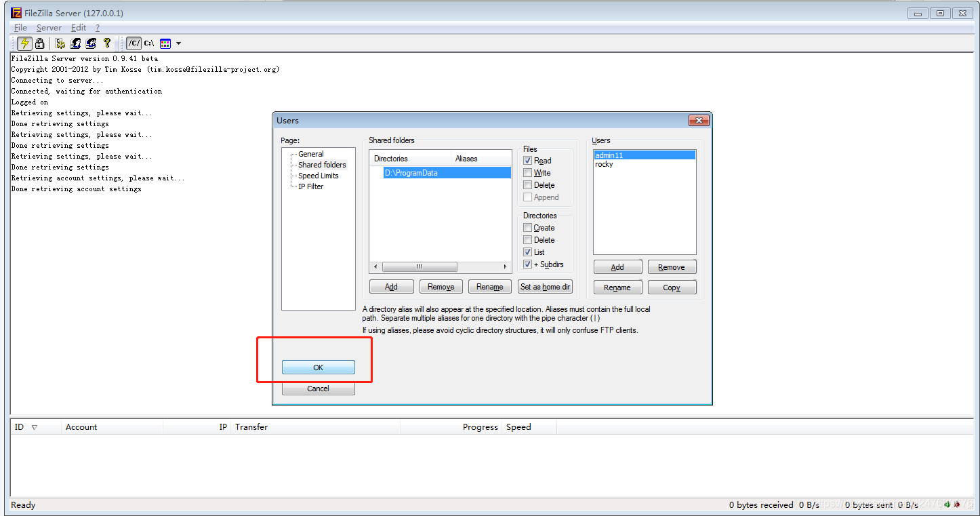The width and height of the screenshot is (980, 516).
Task: Click the Transfer column header
Action: pos(315,427)
